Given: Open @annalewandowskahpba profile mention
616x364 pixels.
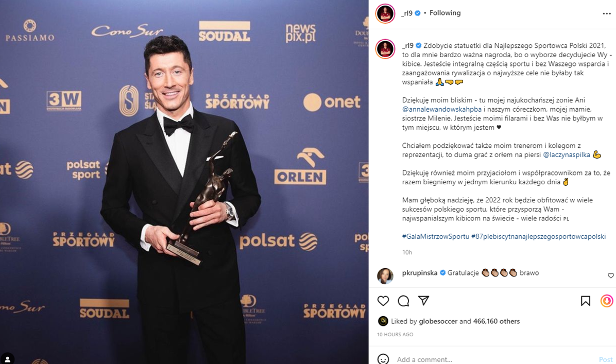Looking at the screenshot, I should [441, 109].
